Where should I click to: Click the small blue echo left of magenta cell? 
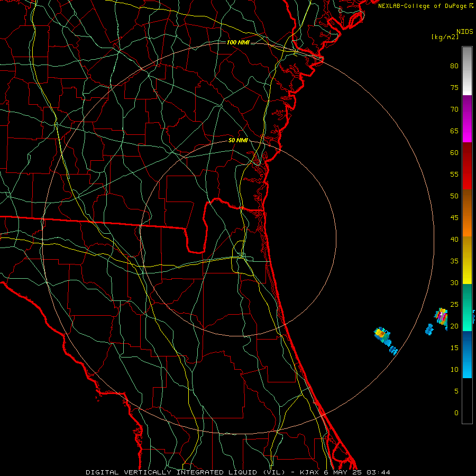429,329
